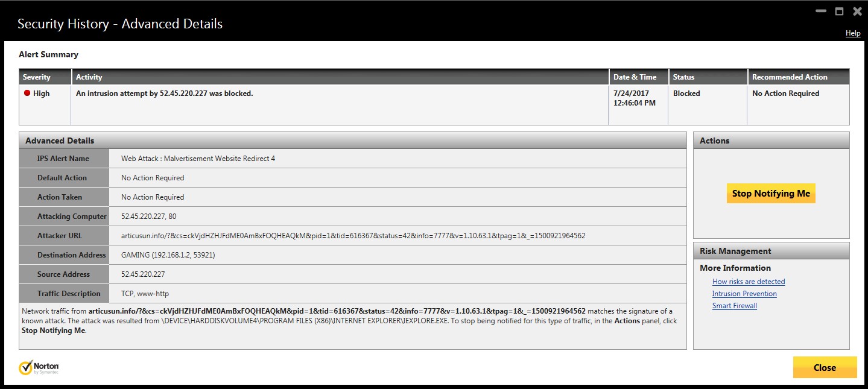Minimize the Security History window

click(820, 11)
